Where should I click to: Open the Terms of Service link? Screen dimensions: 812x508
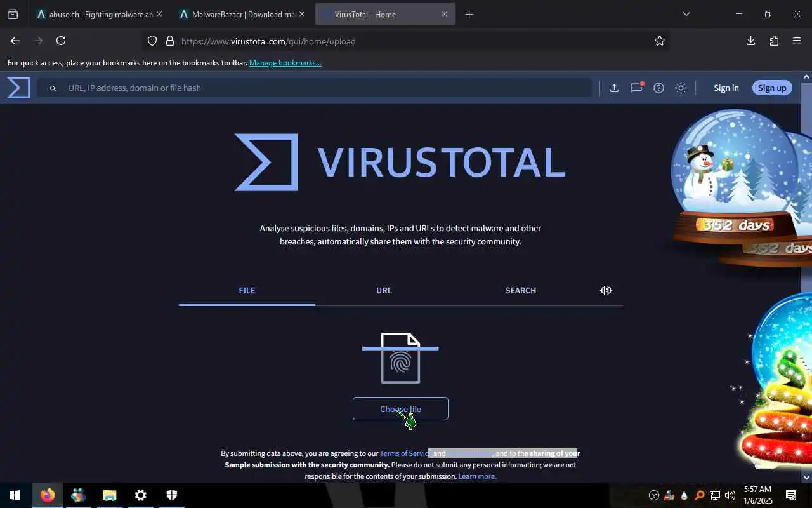[x=405, y=453]
